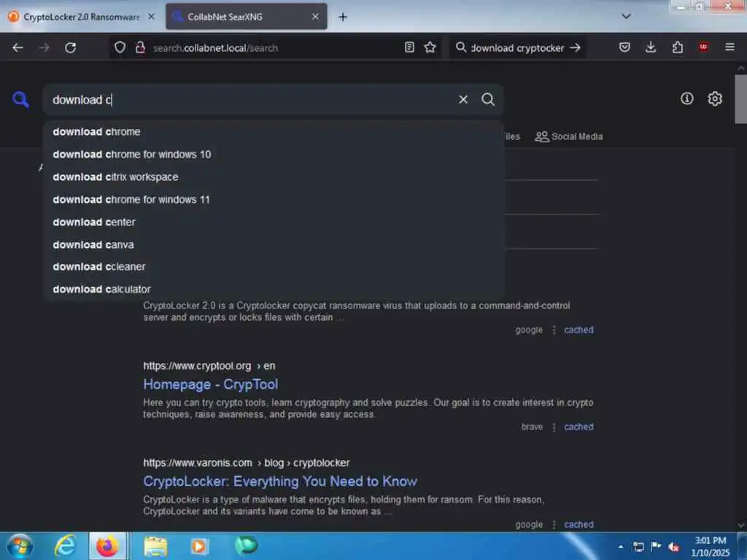
Task: Select the CollabNet SearXNG tab
Action: click(x=247, y=17)
